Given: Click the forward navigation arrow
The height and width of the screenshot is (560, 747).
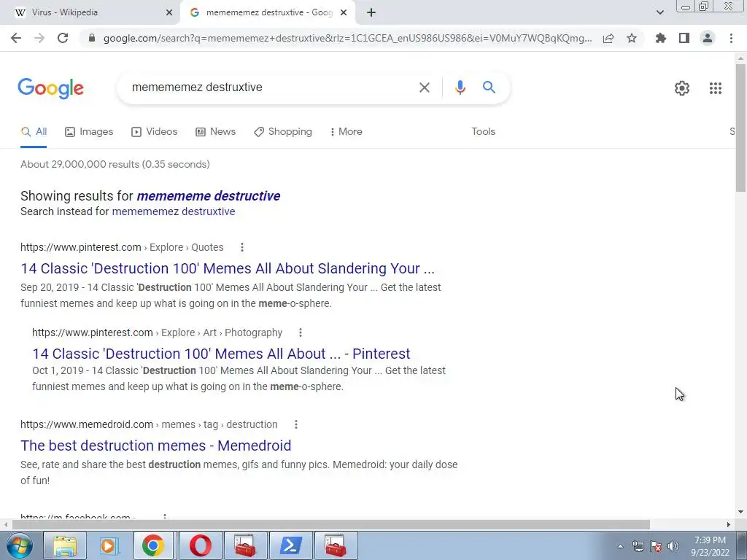Looking at the screenshot, I should tap(39, 38).
